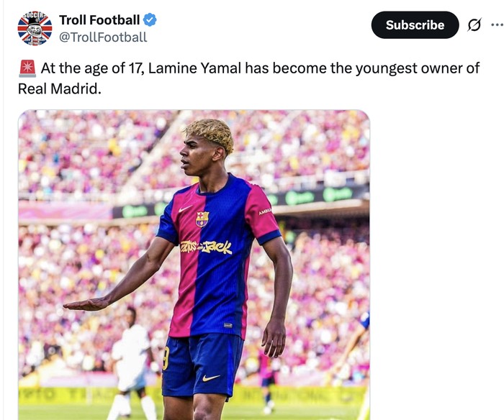The width and height of the screenshot is (504, 420).
Task: Open the tweet's stadium photo
Action: 194,265
